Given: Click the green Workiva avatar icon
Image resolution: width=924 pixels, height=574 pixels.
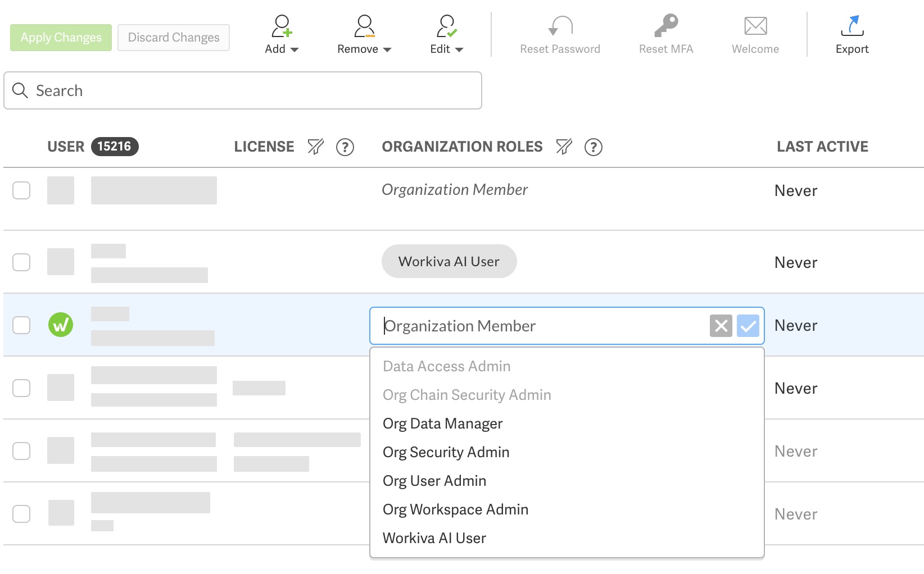Looking at the screenshot, I should [x=61, y=325].
